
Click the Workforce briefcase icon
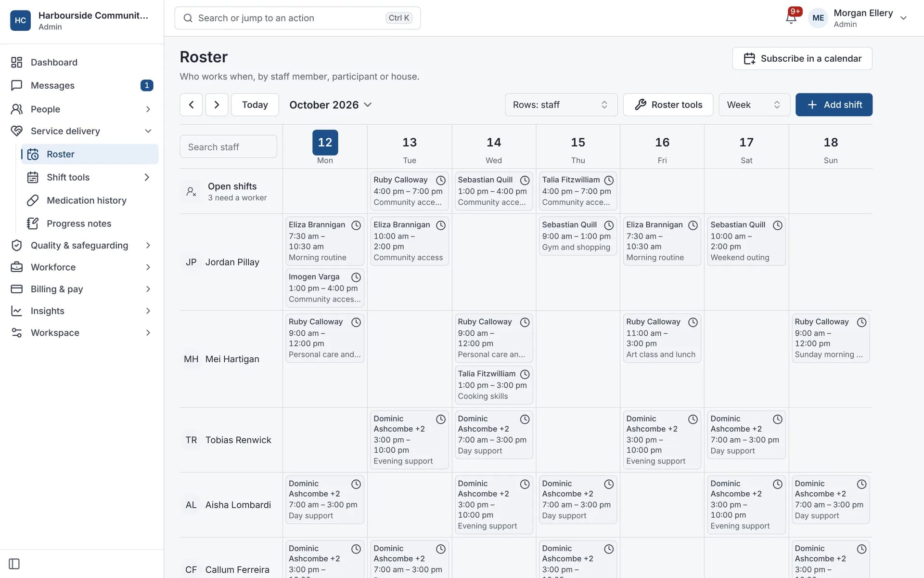(x=17, y=267)
